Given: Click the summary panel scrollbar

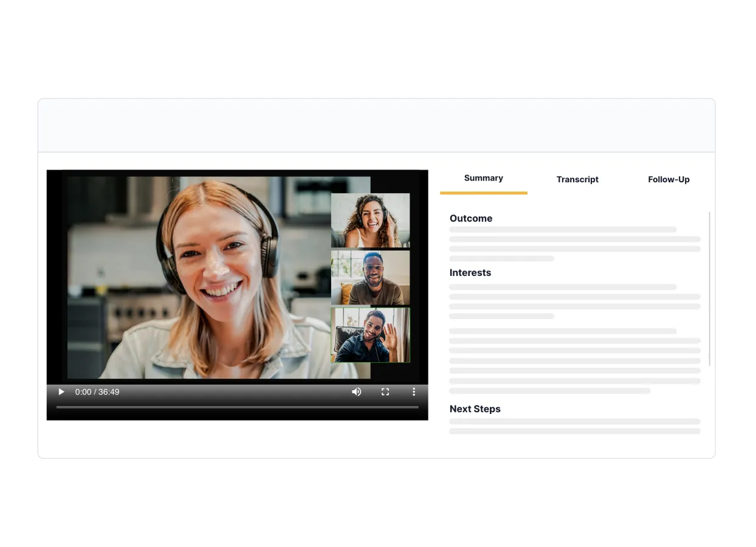Looking at the screenshot, I should coord(709,289).
